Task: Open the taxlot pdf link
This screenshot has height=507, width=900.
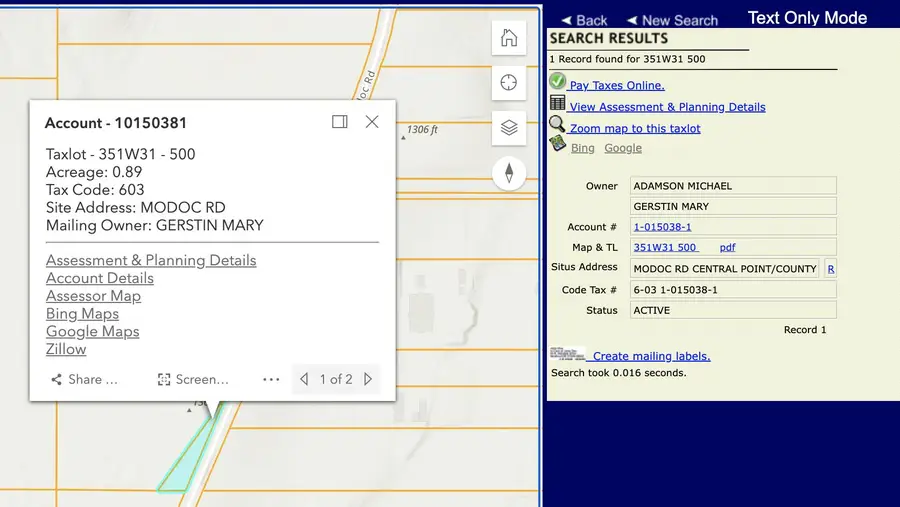Action: [x=727, y=247]
